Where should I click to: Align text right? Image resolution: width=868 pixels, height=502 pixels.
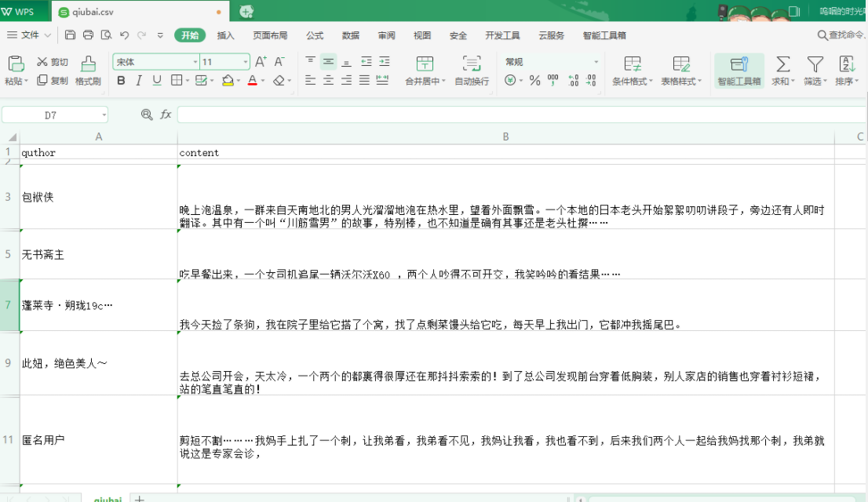346,81
